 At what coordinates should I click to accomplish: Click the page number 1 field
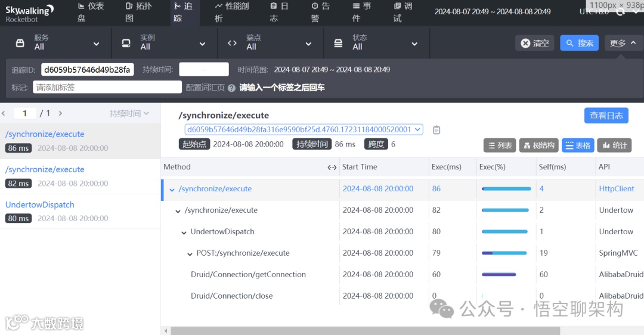point(24,113)
